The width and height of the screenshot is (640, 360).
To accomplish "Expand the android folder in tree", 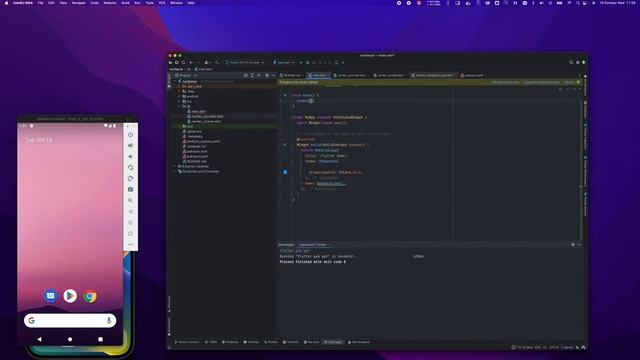I will [179, 96].
